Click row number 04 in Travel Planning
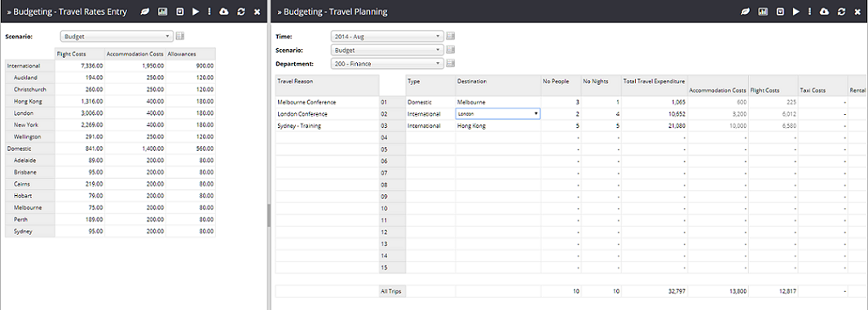The width and height of the screenshot is (868, 310). click(393, 138)
